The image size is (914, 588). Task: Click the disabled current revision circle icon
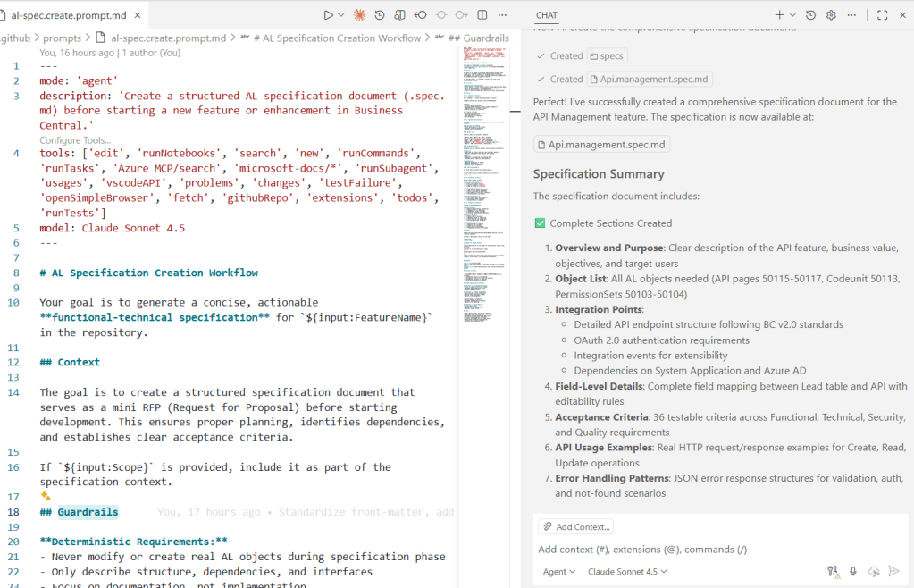click(x=441, y=15)
